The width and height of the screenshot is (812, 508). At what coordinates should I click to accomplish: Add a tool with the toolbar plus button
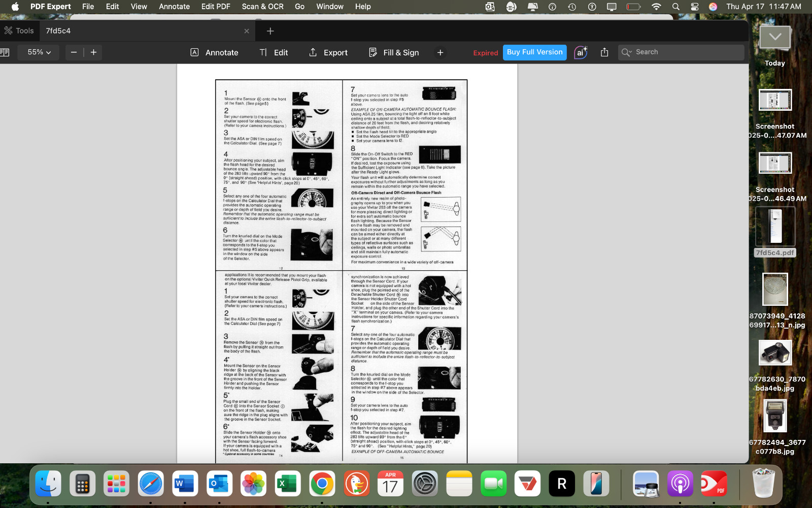coord(440,52)
